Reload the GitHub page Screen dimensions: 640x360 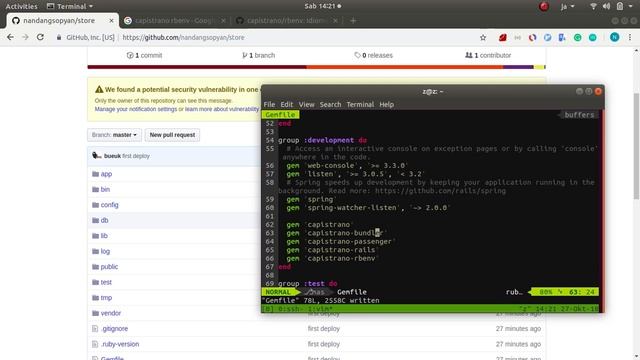point(40,37)
